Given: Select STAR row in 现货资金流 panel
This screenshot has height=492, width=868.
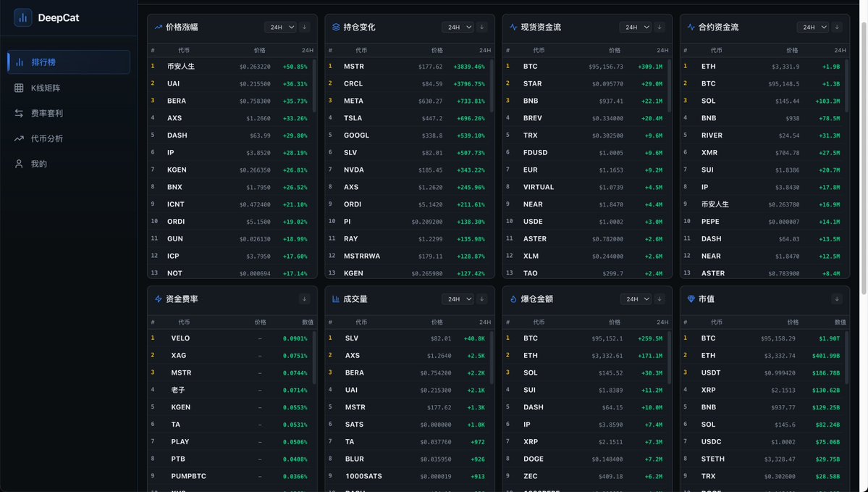Looking at the screenshot, I should pyautogui.click(x=584, y=83).
